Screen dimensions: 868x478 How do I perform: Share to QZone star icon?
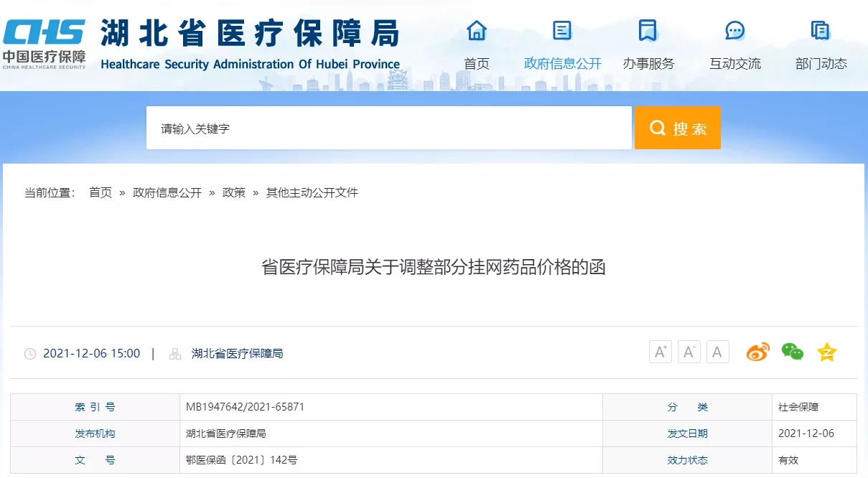pyautogui.click(x=827, y=352)
